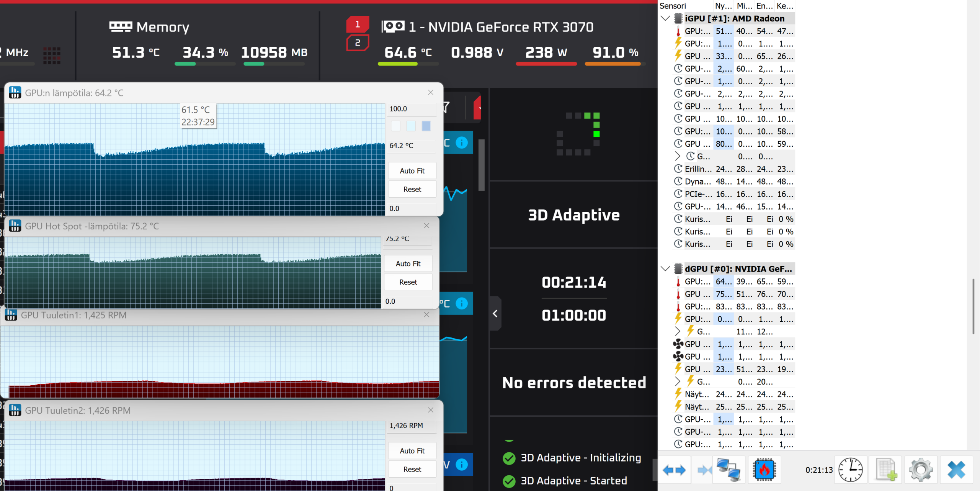Screen dimensions: 980x491
Task: Click Reset in the GPU Tuuletin2 graph
Action: pyautogui.click(x=412, y=469)
